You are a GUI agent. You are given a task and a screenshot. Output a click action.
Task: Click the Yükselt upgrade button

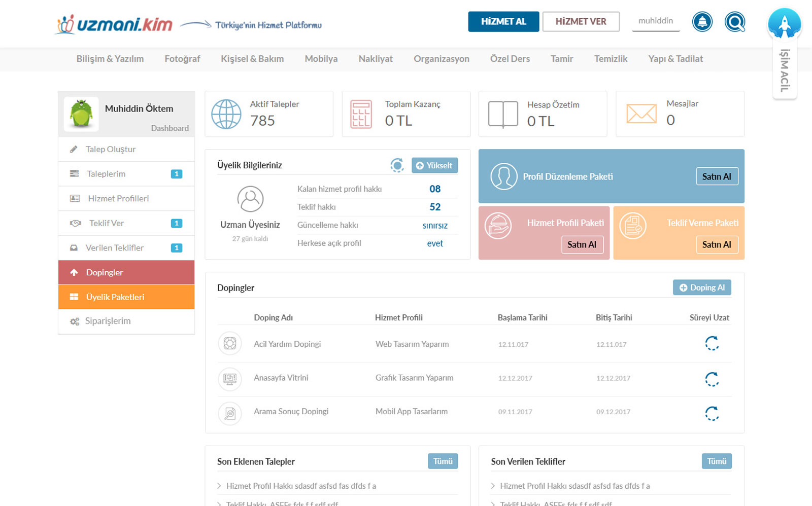pos(434,165)
